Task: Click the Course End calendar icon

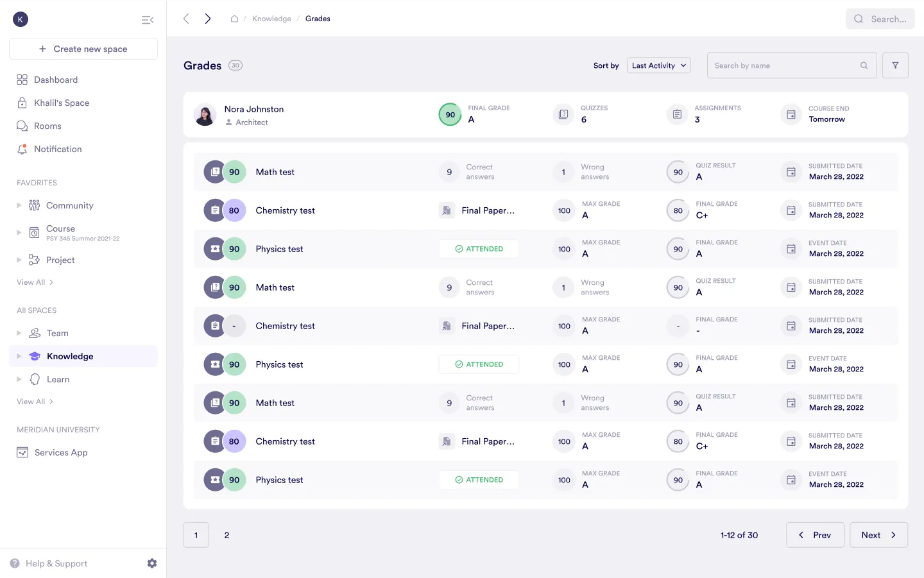Action: (791, 114)
